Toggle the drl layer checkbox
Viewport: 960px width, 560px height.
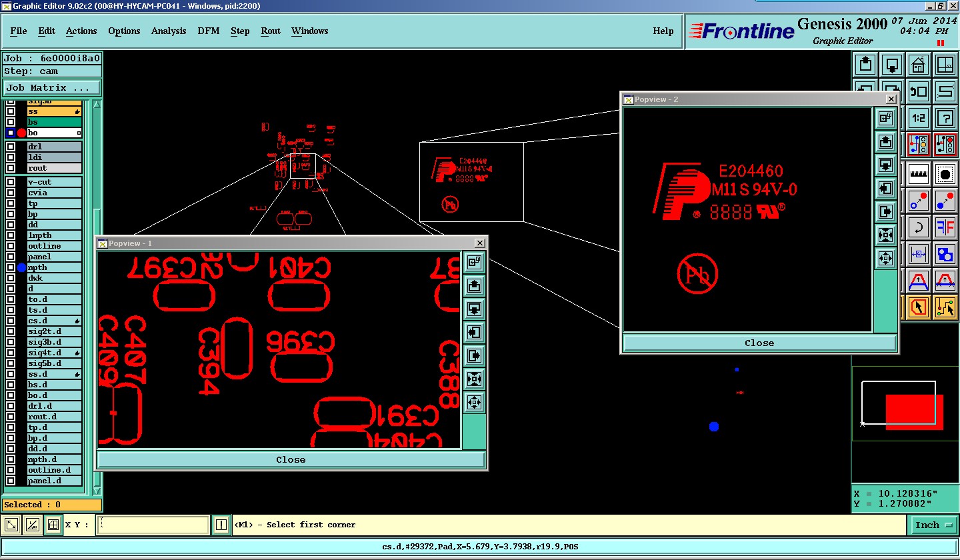(10, 147)
